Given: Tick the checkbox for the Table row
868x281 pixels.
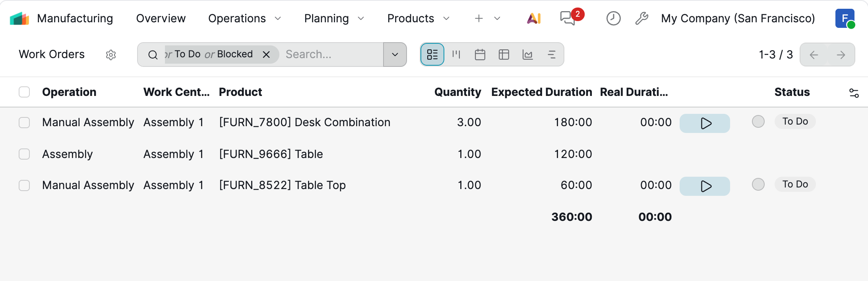Looking at the screenshot, I should (24, 154).
